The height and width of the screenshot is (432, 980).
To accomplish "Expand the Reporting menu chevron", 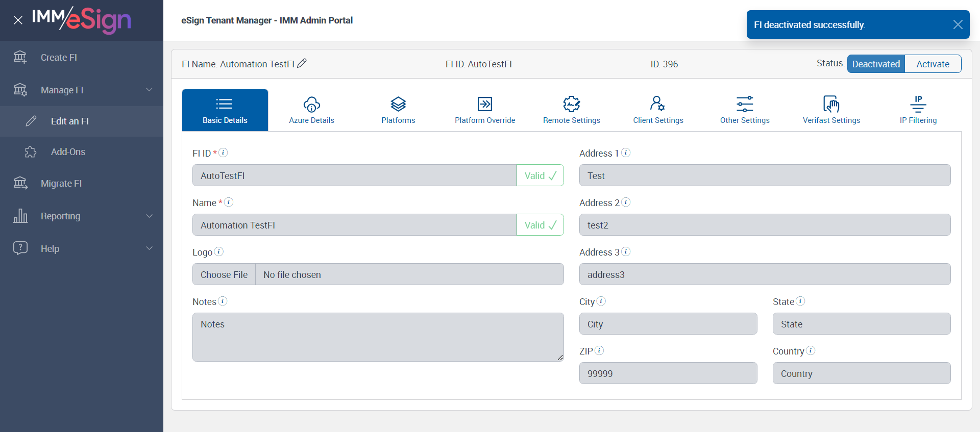I will [150, 216].
